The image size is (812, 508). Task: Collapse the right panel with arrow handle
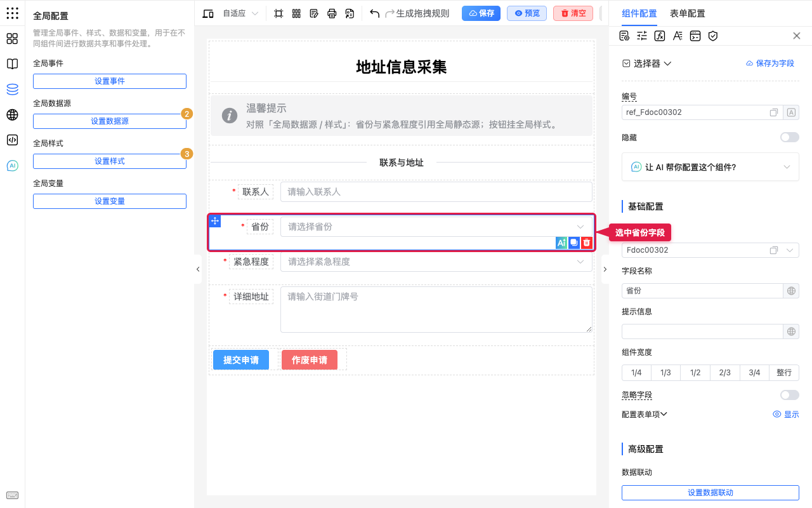coord(605,269)
